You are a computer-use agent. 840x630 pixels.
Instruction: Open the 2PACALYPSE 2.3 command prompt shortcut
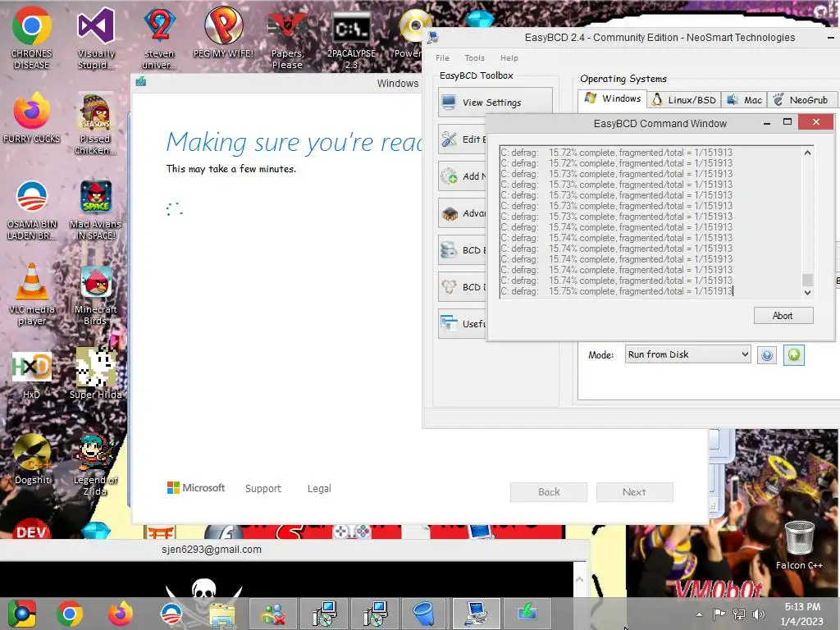351,38
